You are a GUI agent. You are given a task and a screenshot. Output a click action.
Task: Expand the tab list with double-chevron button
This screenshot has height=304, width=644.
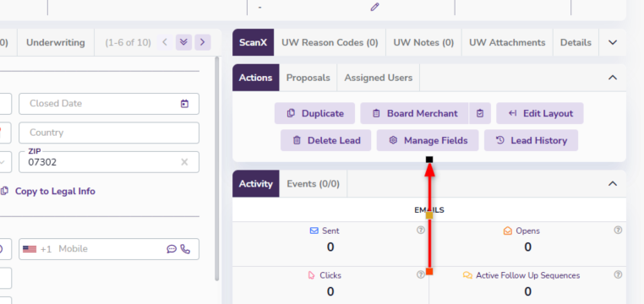[x=183, y=42]
